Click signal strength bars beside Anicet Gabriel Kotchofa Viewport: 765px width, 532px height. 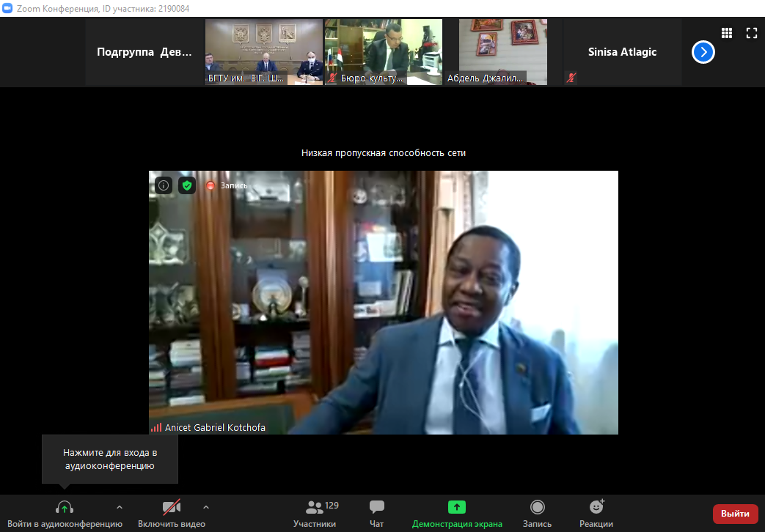pos(156,428)
